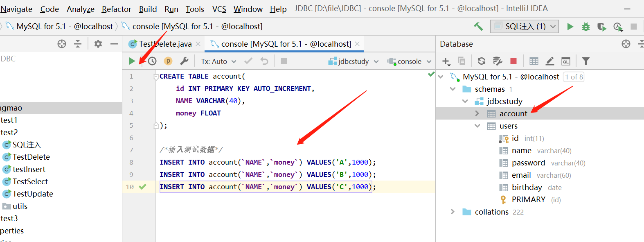The width and height of the screenshot is (644, 242).
Task: Open the query history clock icon
Action: click(x=152, y=61)
